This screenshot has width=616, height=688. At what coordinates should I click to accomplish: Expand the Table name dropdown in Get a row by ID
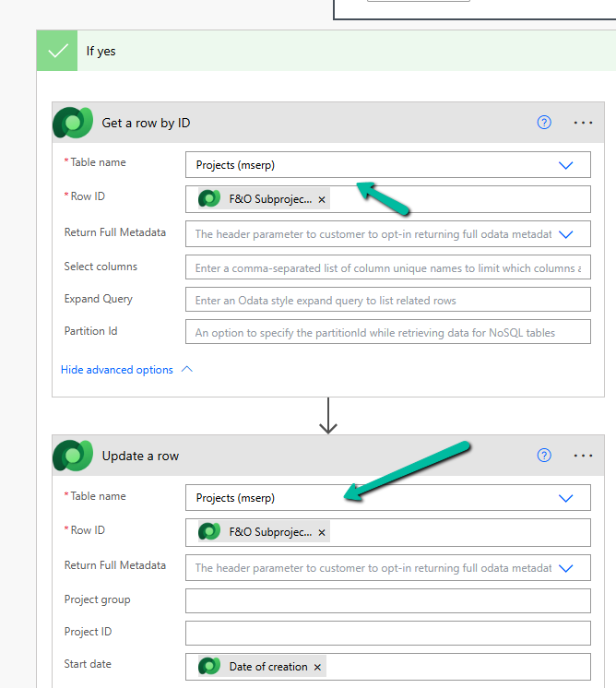pyautogui.click(x=566, y=165)
